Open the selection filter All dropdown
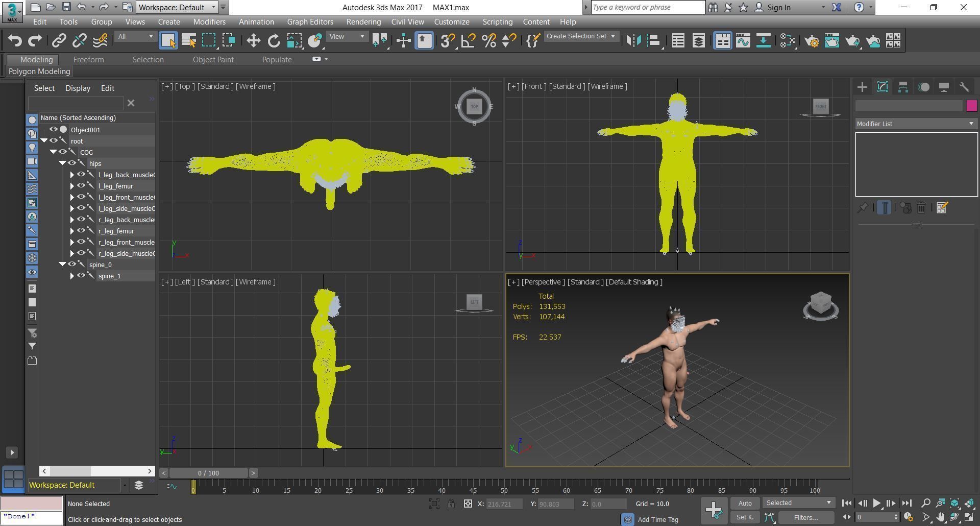Image resolution: width=980 pixels, height=526 pixels. (135, 36)
